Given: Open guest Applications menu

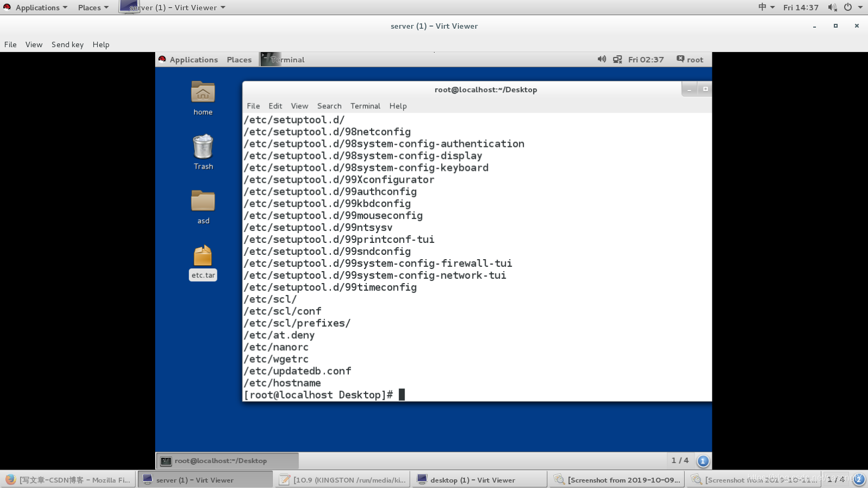Looking at the screenshot, I should [x=194, y=60].
